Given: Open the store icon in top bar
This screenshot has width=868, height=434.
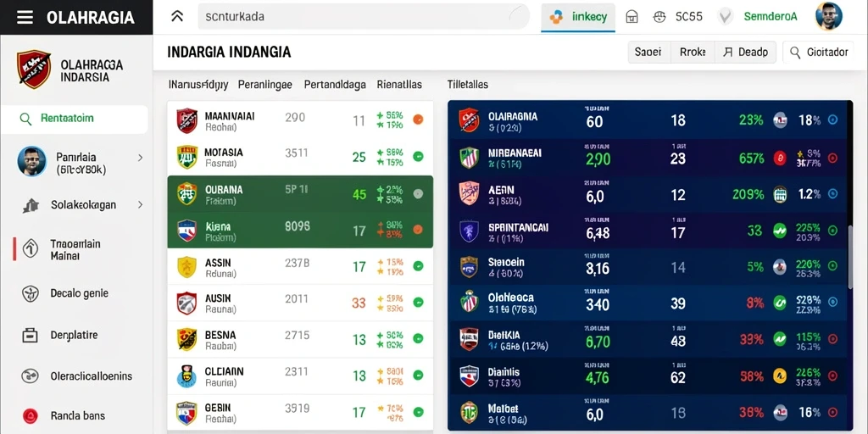Looking at the screenshot, I should point(632,17).
